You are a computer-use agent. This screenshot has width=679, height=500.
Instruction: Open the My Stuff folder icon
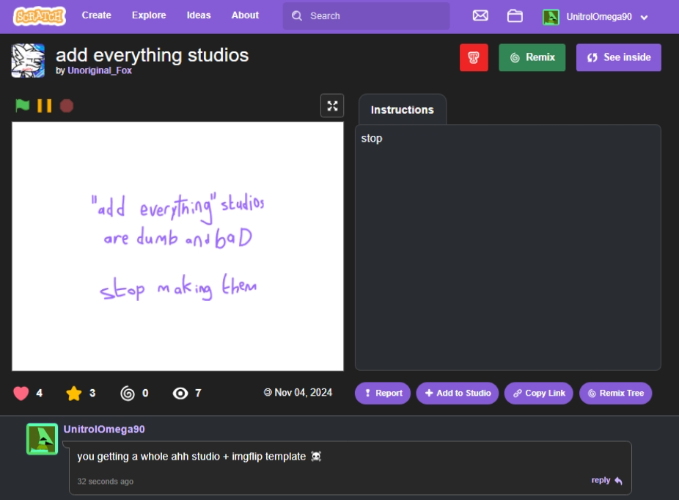515,16
